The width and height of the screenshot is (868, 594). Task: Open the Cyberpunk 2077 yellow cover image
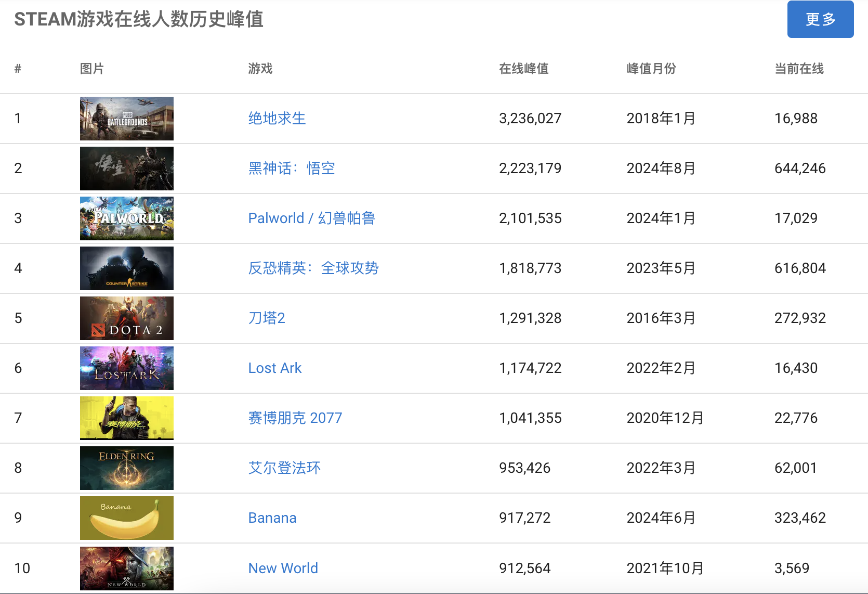pos(126,418)
